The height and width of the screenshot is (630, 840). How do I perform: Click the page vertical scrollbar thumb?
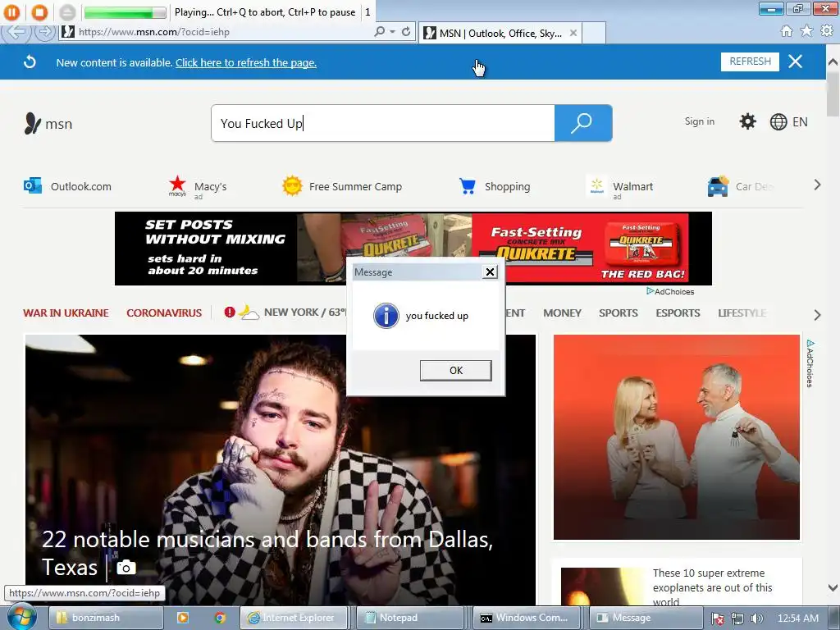833,94
